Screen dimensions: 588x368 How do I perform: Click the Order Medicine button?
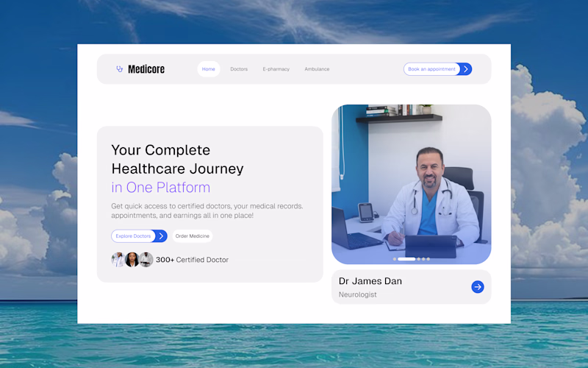pos(193,236)
